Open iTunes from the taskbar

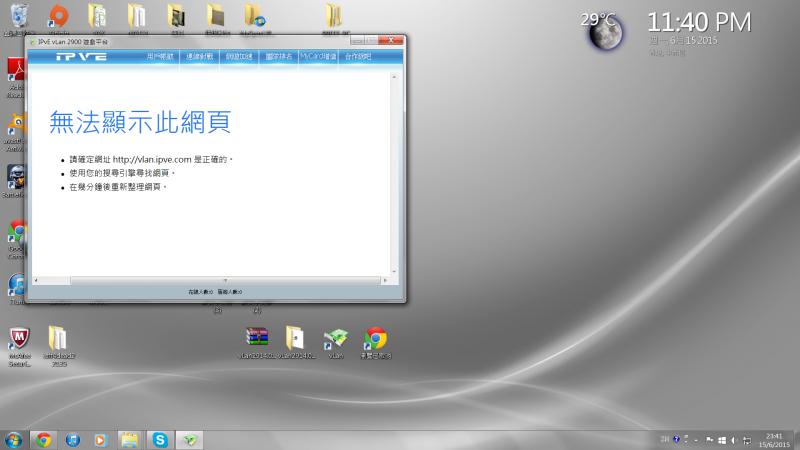(72, 440)
